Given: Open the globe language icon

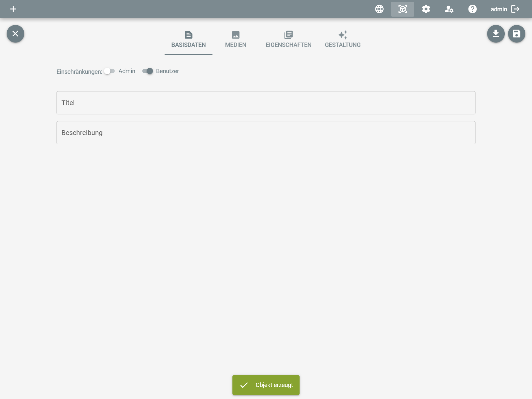Looking at the screenshot, I should 379,9.
